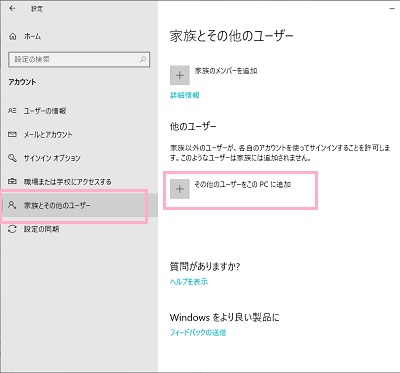Click the magnifier icon in search box
Viewport: 400px width, 373px height.
tap(143, 60)
